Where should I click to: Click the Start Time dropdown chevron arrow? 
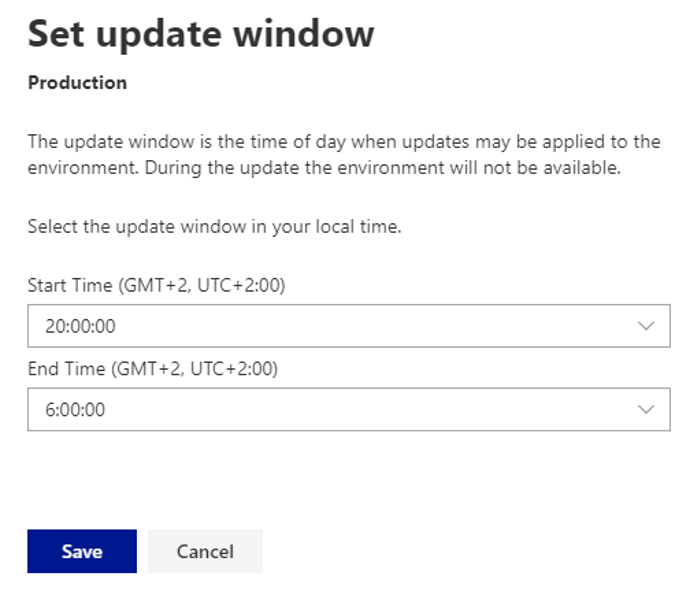pos(646,326)
